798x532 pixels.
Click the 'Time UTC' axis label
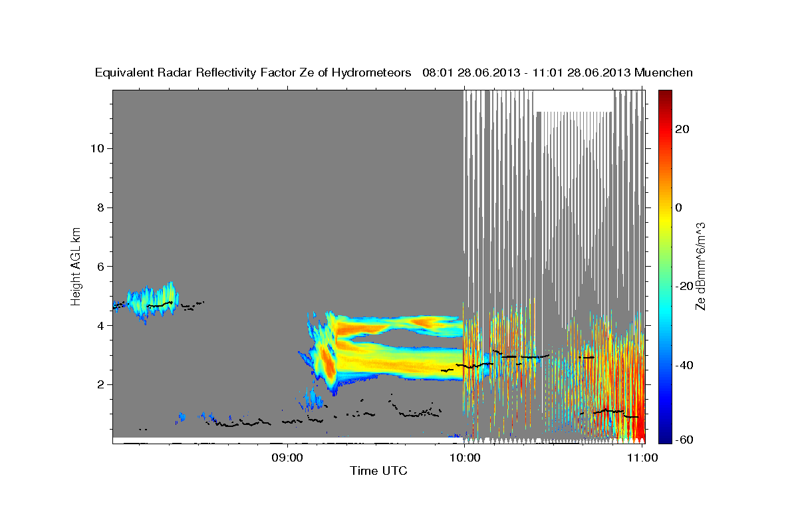tap(378, 471)
